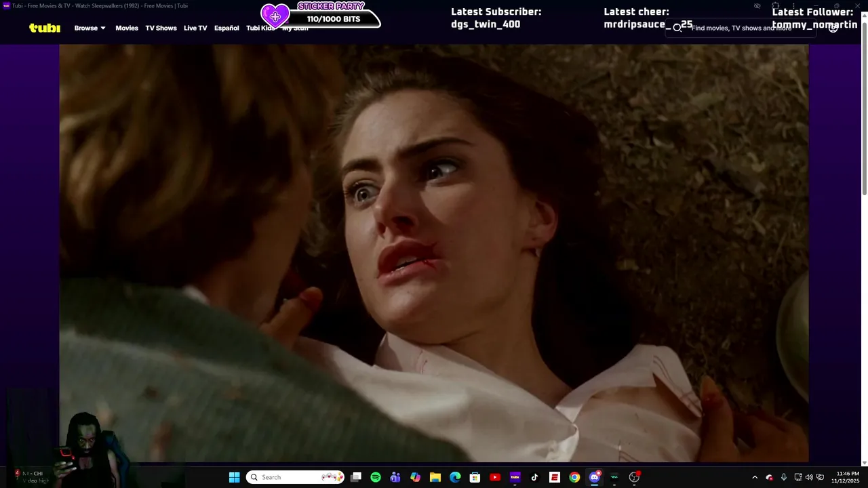Open Task View from the taskbar
868x488 pixels.
pyautogui.click(x=356, y=477)
